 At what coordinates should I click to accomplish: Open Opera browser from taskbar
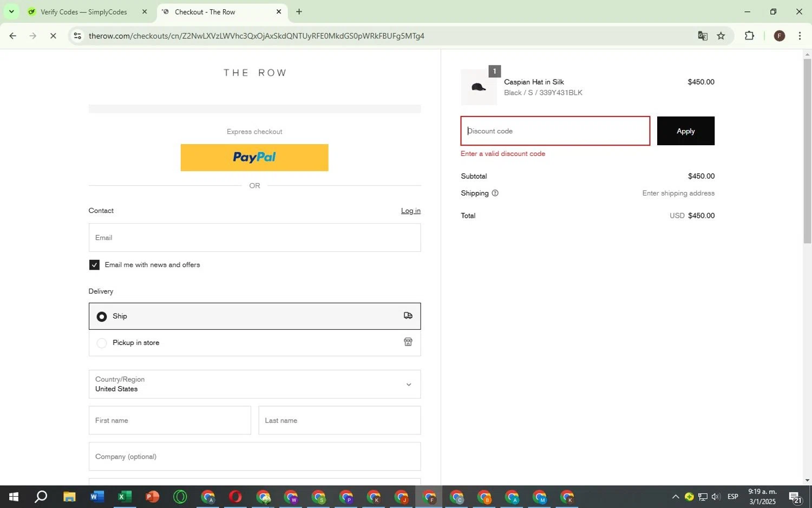pos(235,497)
